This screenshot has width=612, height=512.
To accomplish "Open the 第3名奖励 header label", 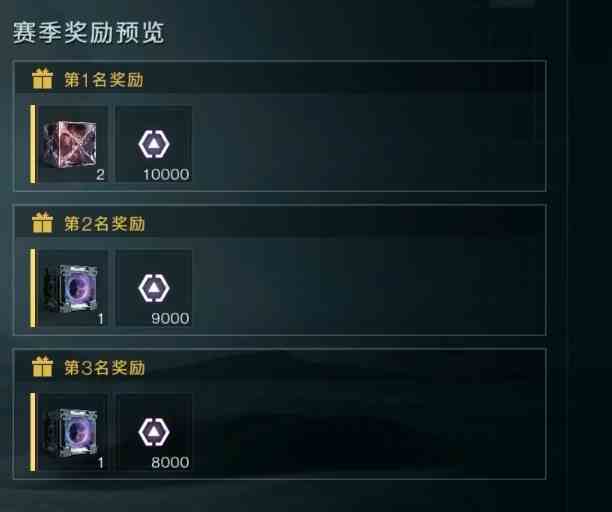I will coord(104,368).
